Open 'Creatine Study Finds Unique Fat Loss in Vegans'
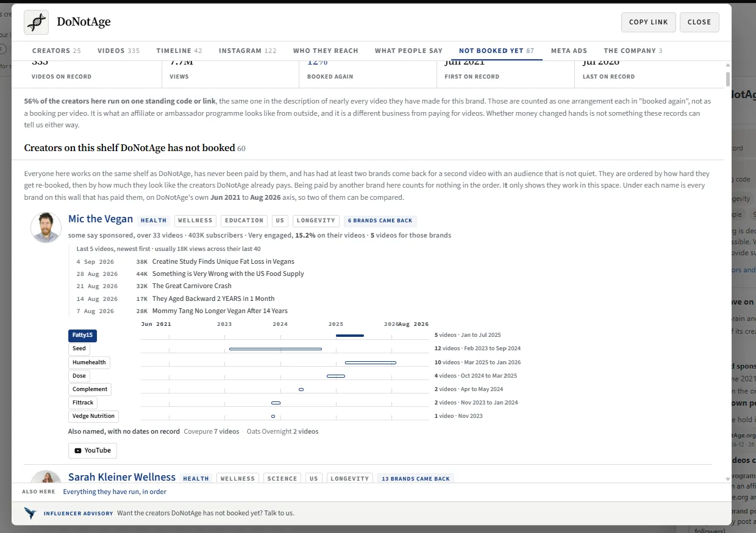Image resolution: width=756 pixels, height=533 pixels. coord(223,261)
